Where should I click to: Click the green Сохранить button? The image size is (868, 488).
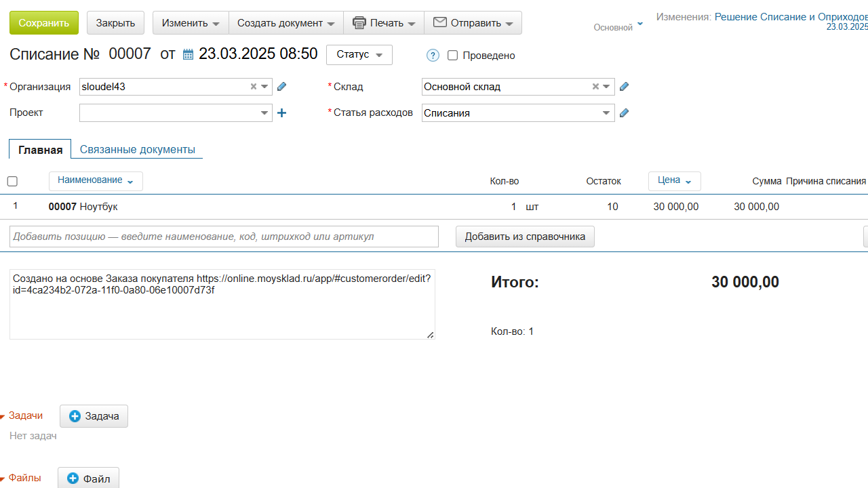click(x=44, y=23)
